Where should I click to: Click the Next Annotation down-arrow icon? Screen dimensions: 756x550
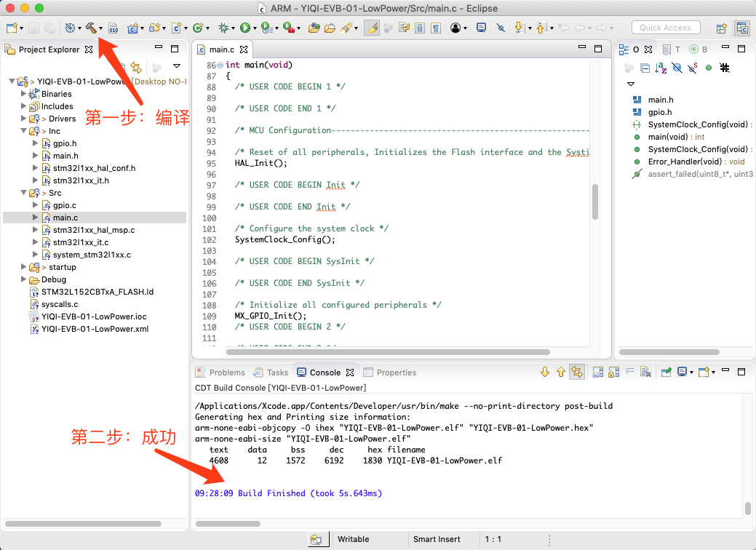[x=520, y=28]
